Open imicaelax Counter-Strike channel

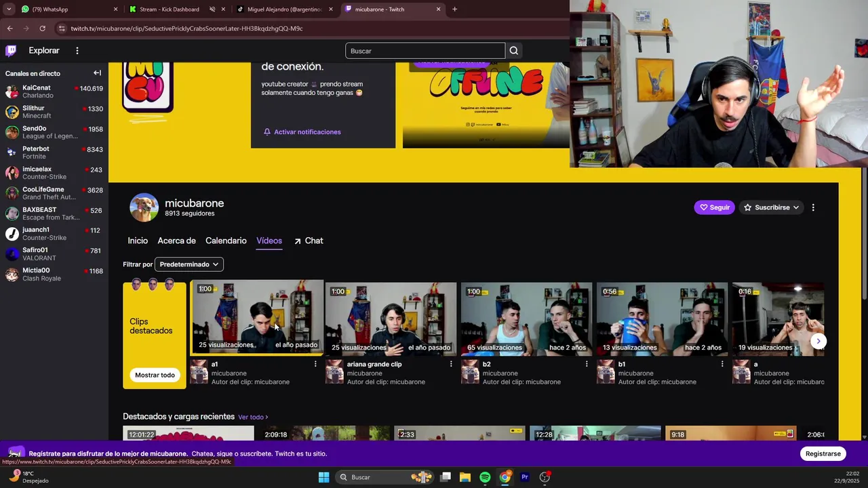[54, 173]
